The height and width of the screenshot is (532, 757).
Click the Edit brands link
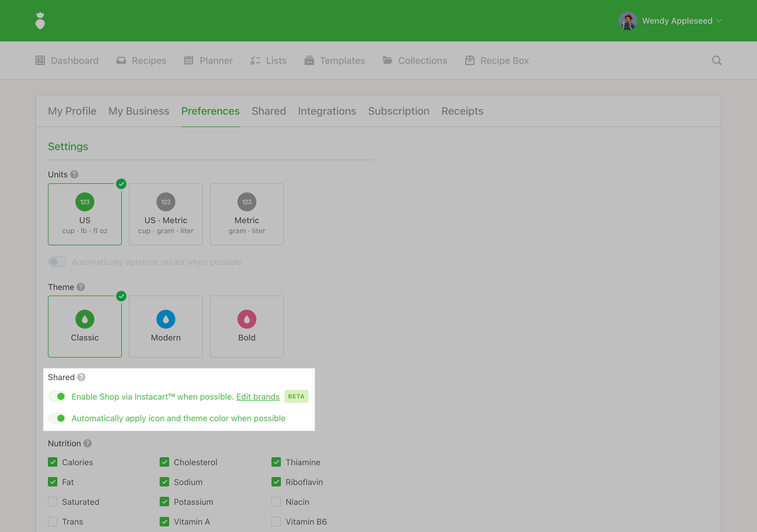(x=258, y=397)
